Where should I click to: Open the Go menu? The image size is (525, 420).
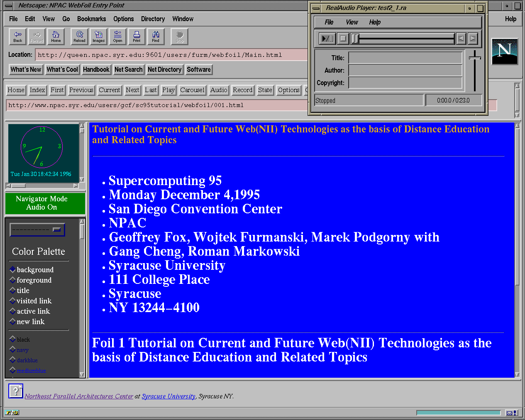pyautogui.click(x=66, y=19)
